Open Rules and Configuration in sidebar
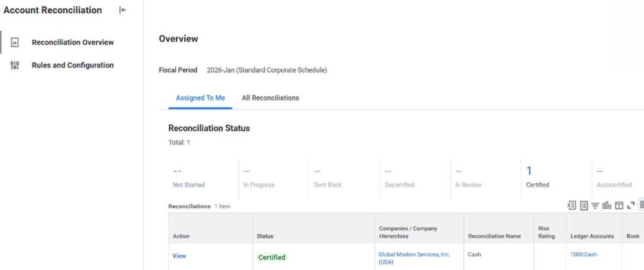 [72, 65]
